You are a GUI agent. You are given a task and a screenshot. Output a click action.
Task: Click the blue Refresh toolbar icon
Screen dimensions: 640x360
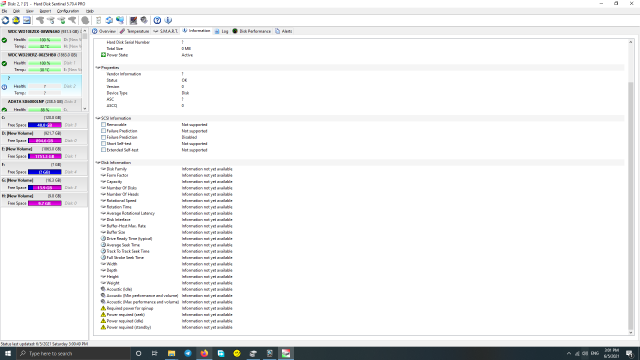point(5,20)
